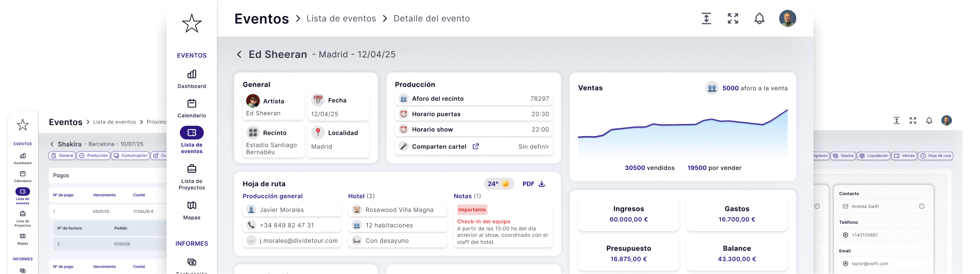The width and height of the screenshot is (980, 274).
Task: Click the vertical expand icon in Ed Sheeran header
Action: coord(706,19)
